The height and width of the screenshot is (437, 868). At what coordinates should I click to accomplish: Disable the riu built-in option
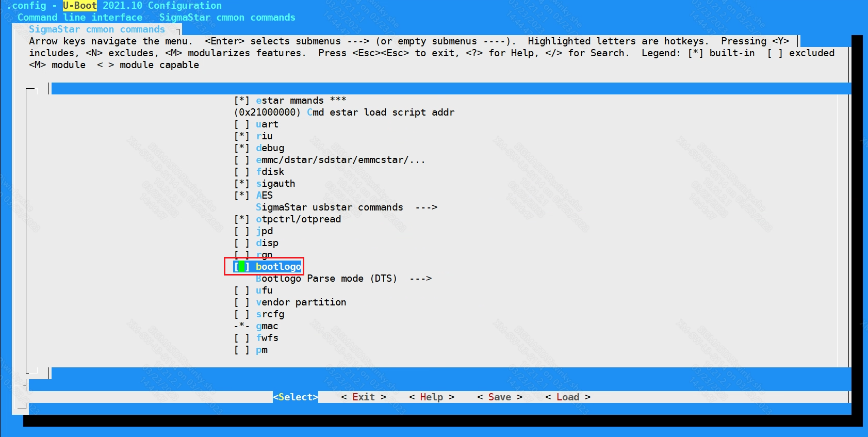(x=241, y=136)
